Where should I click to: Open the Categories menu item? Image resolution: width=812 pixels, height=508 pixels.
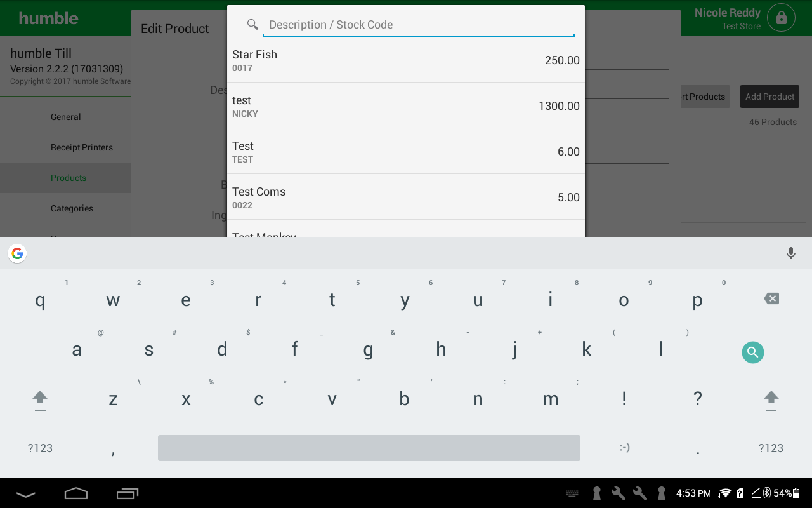coord(65,208)
